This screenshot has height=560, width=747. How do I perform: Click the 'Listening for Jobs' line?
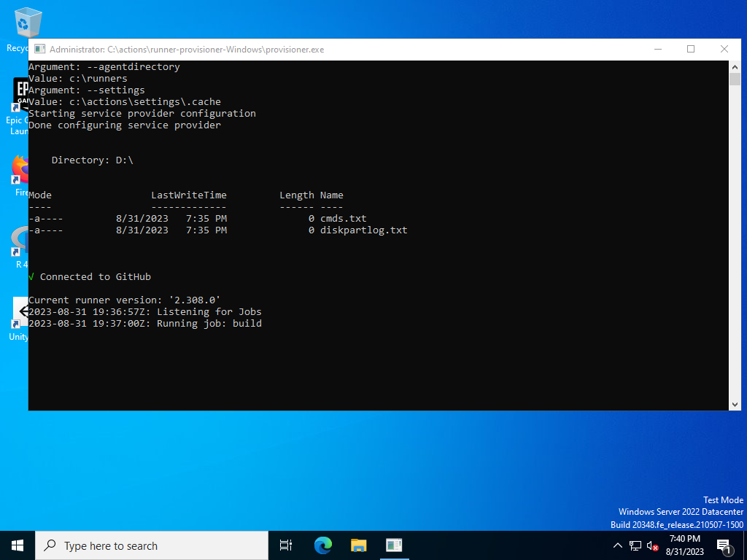coord(145,312)
